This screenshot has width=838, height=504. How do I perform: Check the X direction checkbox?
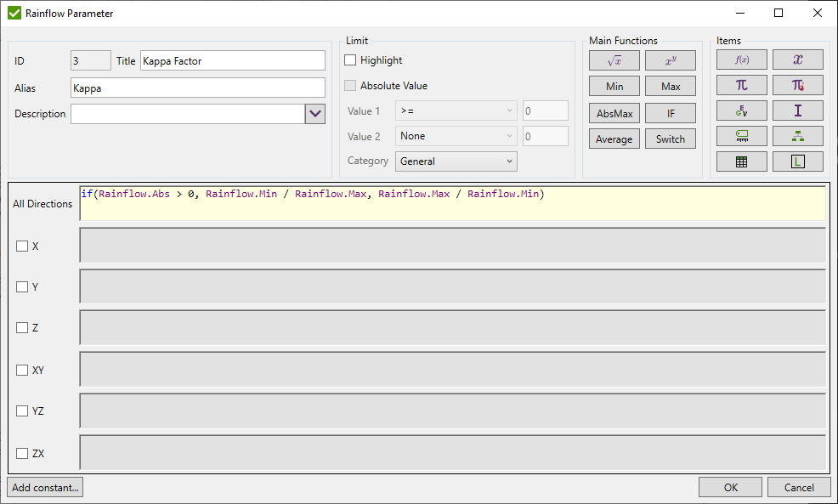point(23,246)
